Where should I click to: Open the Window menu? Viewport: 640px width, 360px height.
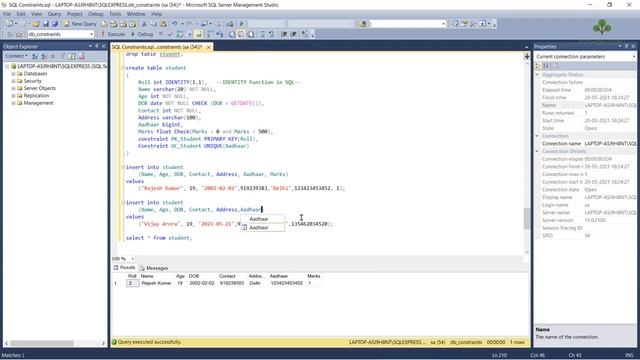(x=136, y=14)
